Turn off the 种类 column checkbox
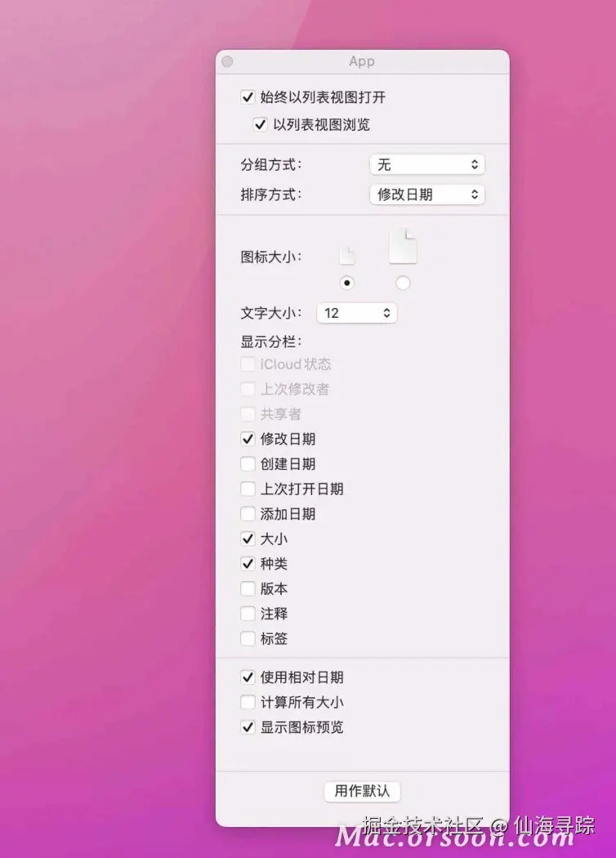 (x=248, y=564)
